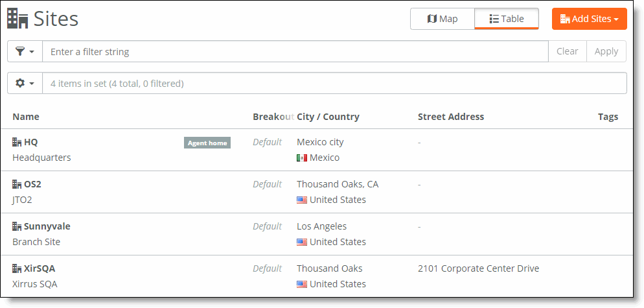The height and width of the screenshot is (308, 644).
Task: Click the filter string input field
Action: click(x=295, y=51)
